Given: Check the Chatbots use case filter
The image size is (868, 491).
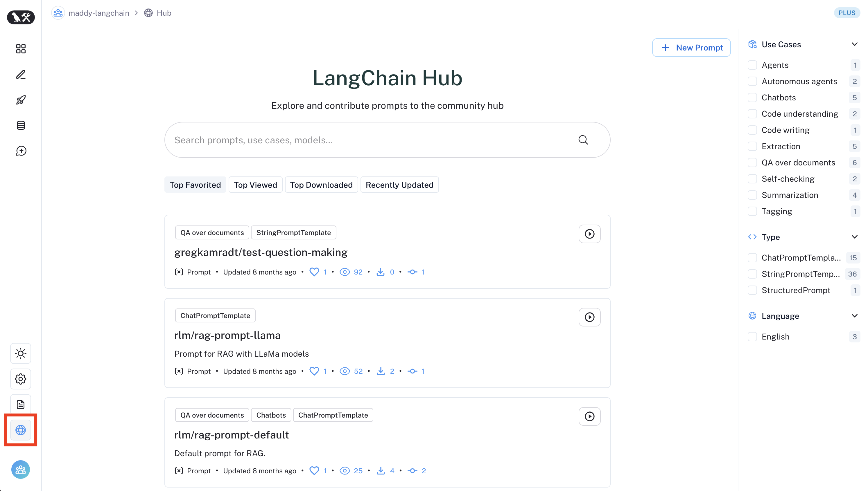Looking at the screenshot, I should click(752, 98).
